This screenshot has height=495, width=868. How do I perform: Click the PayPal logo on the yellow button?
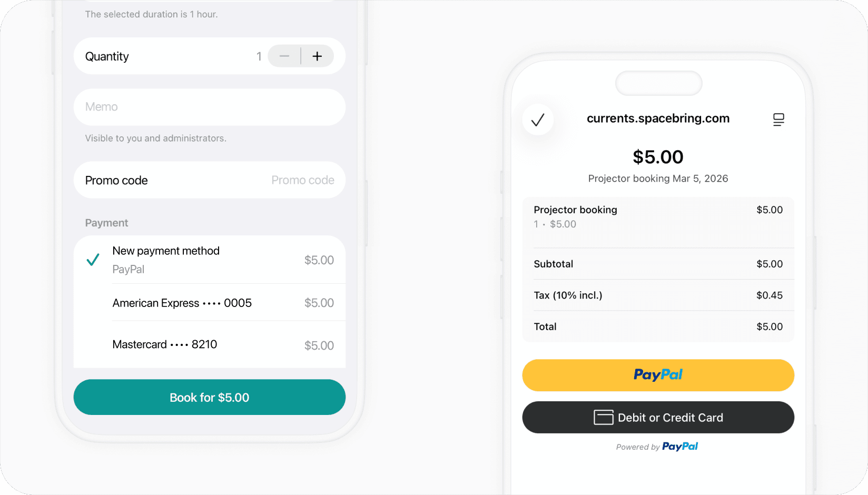click(658, 375)
